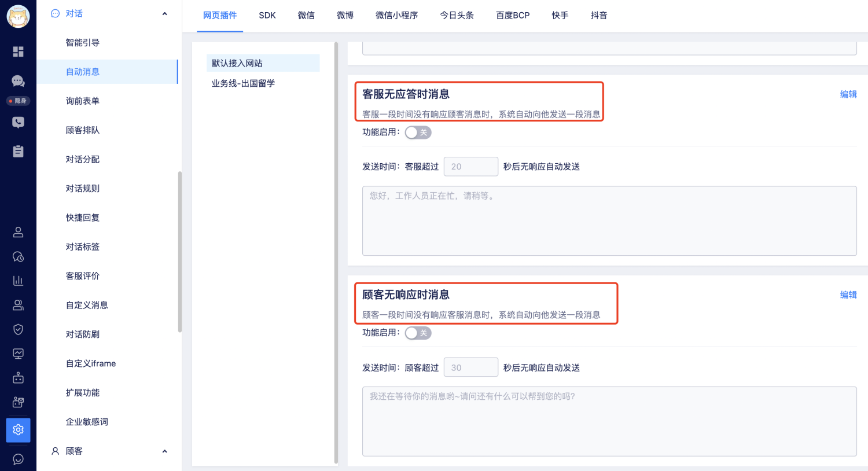
Task: Collapse the 对话 menu section
Action: coord(164,14)
